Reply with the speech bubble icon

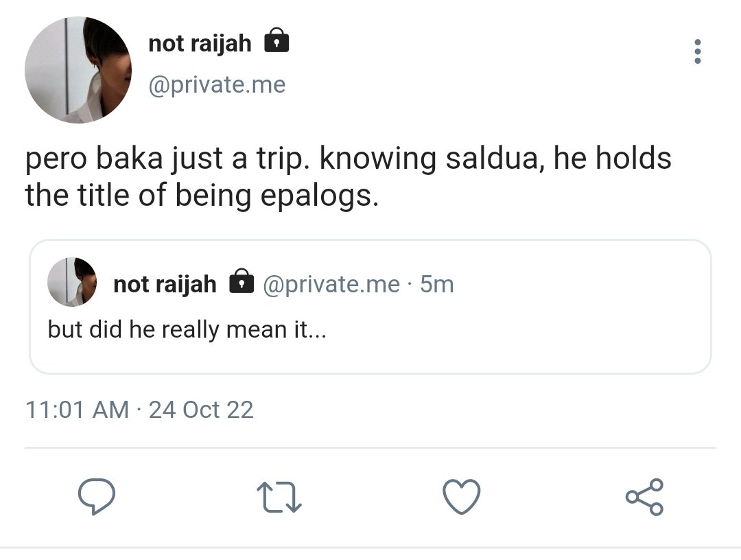click(97, 496)
